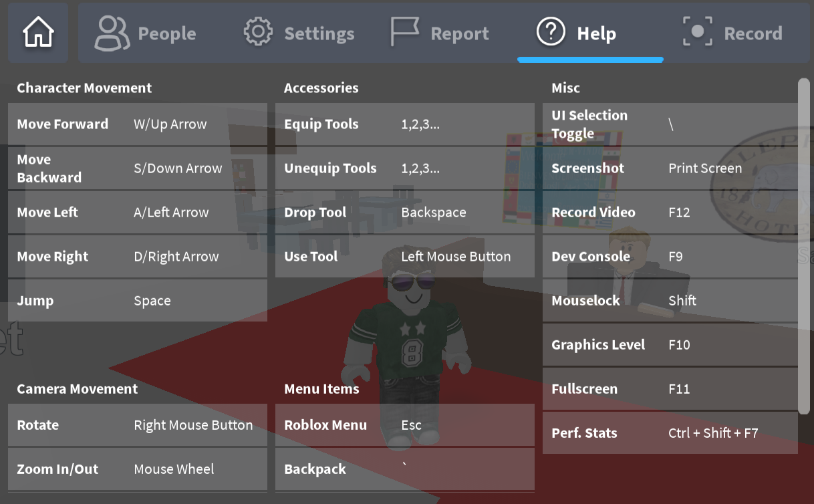
Task: Click the Rotate label
Action: [x=38, y=425]
